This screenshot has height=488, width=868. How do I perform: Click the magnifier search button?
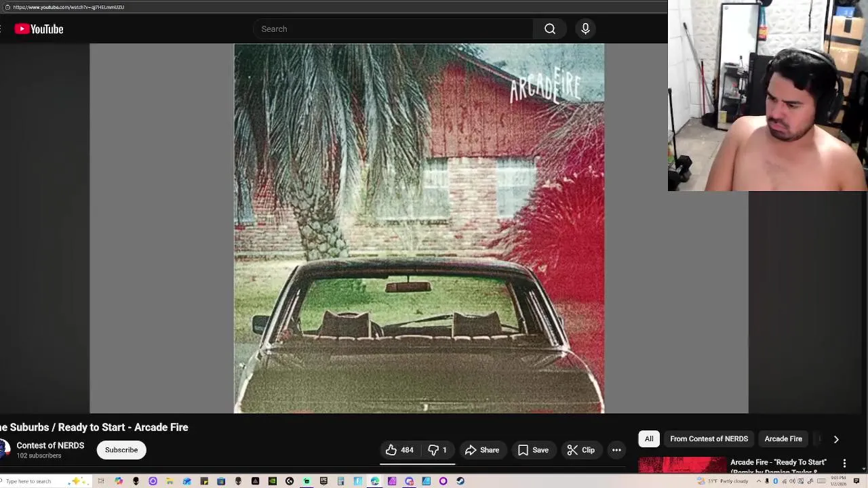point(550,29)
